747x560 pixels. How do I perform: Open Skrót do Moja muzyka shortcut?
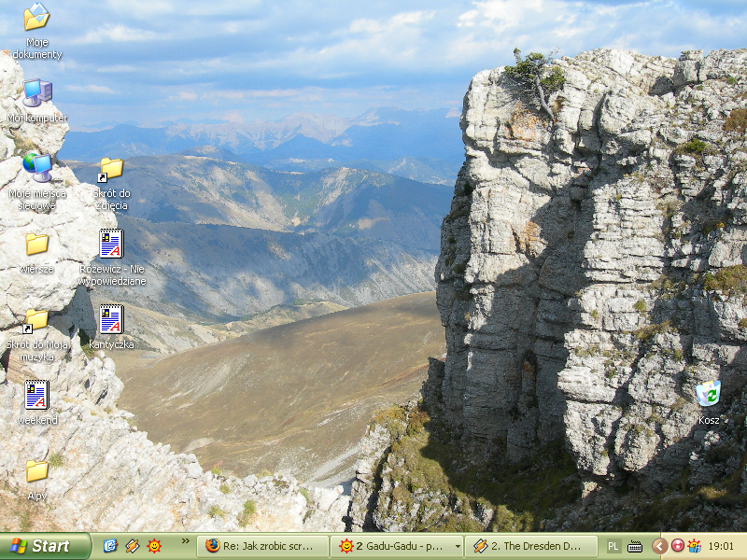click(36, 320)
